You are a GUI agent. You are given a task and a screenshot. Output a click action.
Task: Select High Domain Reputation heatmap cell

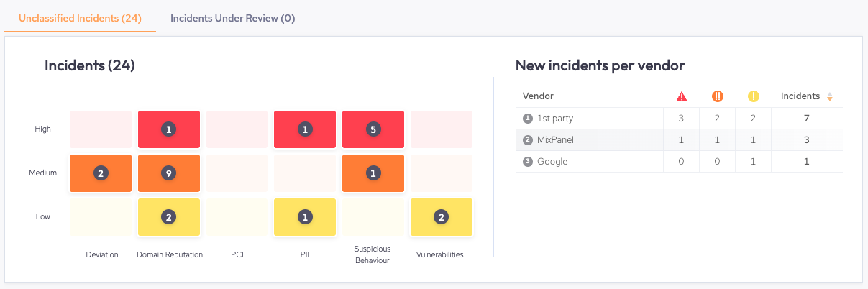coord(168,129)
